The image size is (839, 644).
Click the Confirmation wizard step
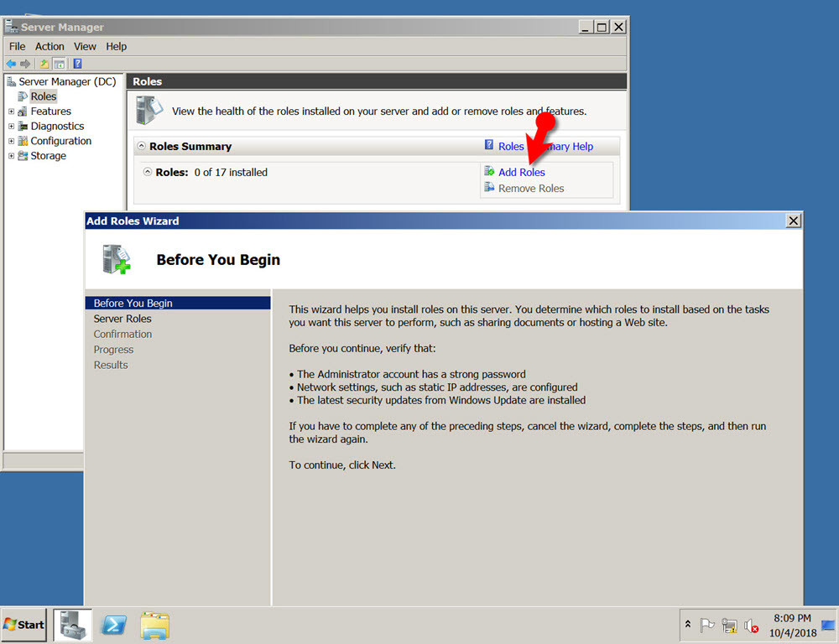click(122, 334)
